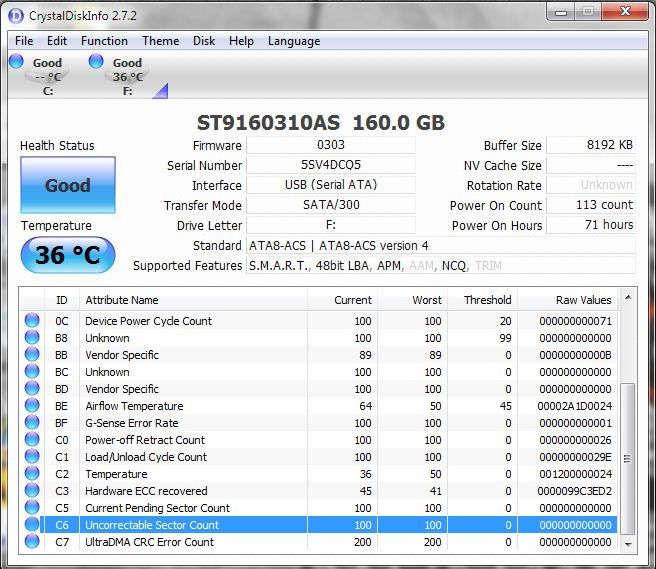Click the ID column header
The image size is (656, 569).
[x=62, y=300]
